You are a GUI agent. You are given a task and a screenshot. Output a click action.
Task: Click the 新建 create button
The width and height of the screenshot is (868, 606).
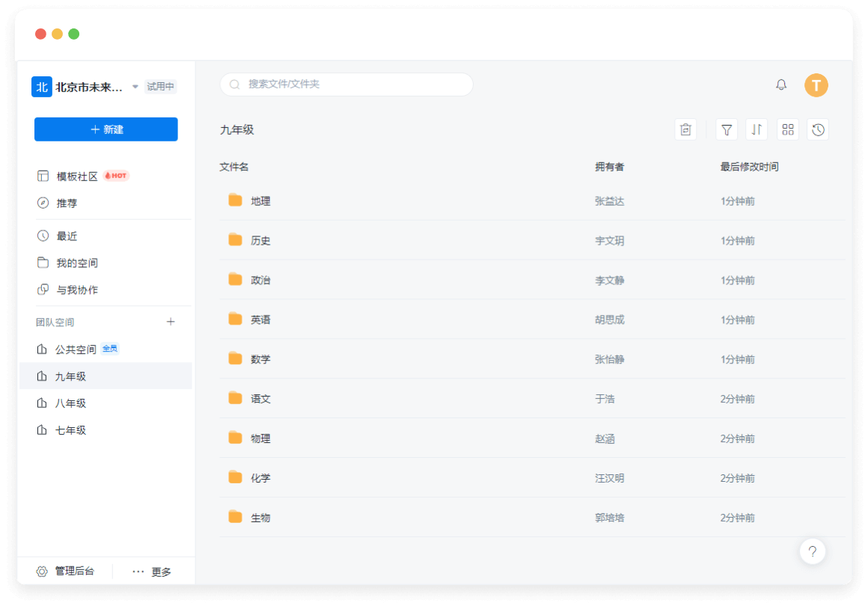point(106,129)
